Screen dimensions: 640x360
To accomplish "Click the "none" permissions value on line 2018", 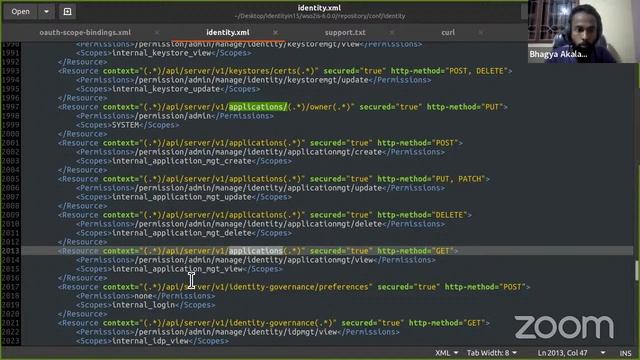I will 143,296.
